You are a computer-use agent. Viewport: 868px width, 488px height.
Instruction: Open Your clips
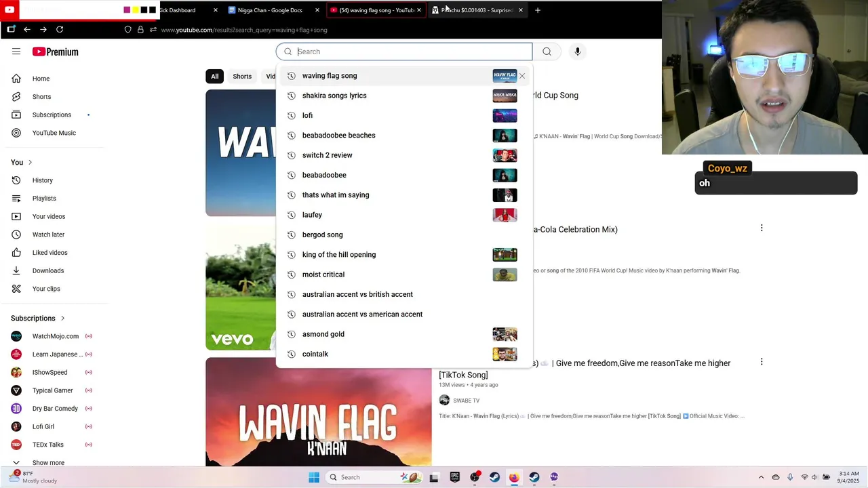click(47, 289)
